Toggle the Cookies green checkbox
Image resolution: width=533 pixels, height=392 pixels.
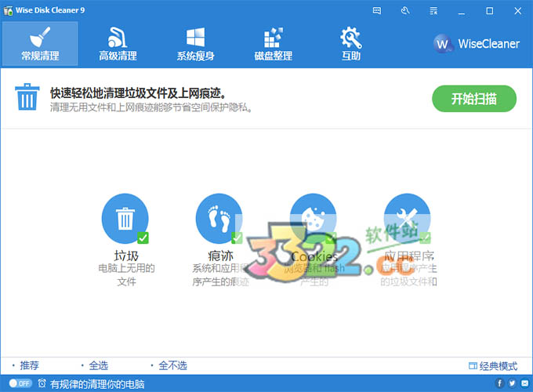pyautogui.click(x=331, y=238)
